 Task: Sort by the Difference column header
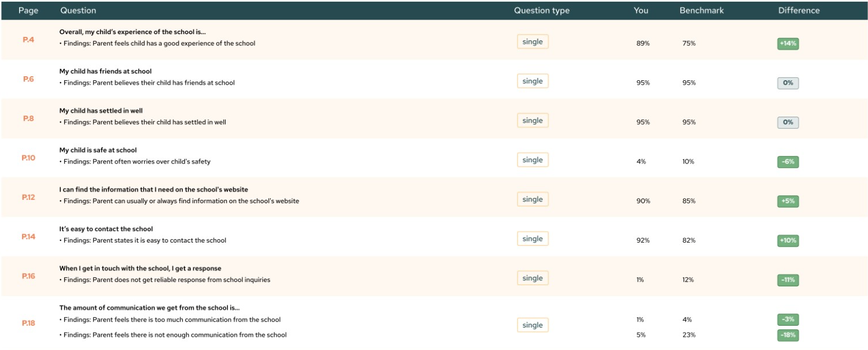click(x=799, y=10)
